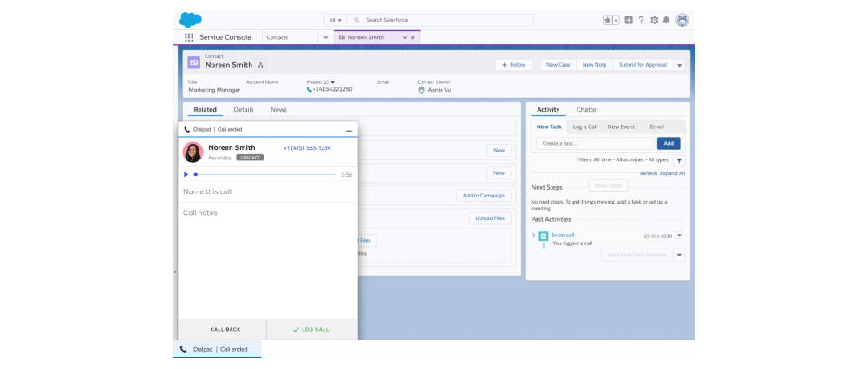
Task: Click the CALL BACK button
Action: click(x=222, y=329)
